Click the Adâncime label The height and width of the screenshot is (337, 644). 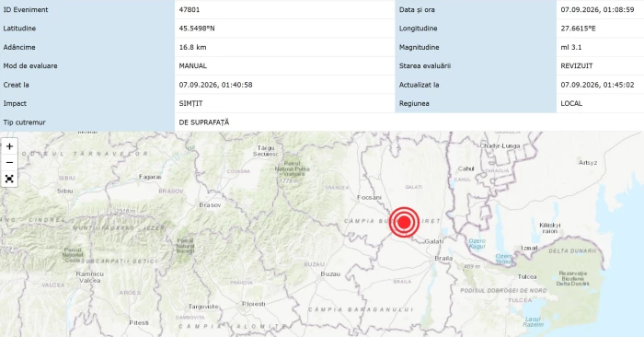[19, 47]
